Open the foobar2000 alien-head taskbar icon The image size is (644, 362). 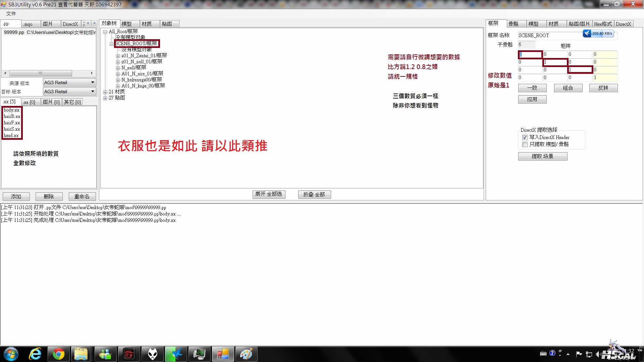pyautogui.click(x=153, y=354)
